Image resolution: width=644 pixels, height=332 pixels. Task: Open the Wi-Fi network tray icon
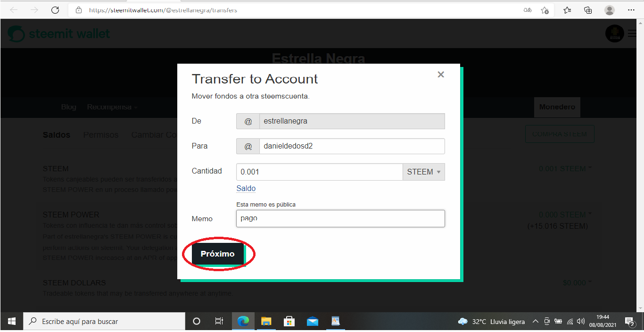coord(570,322)
